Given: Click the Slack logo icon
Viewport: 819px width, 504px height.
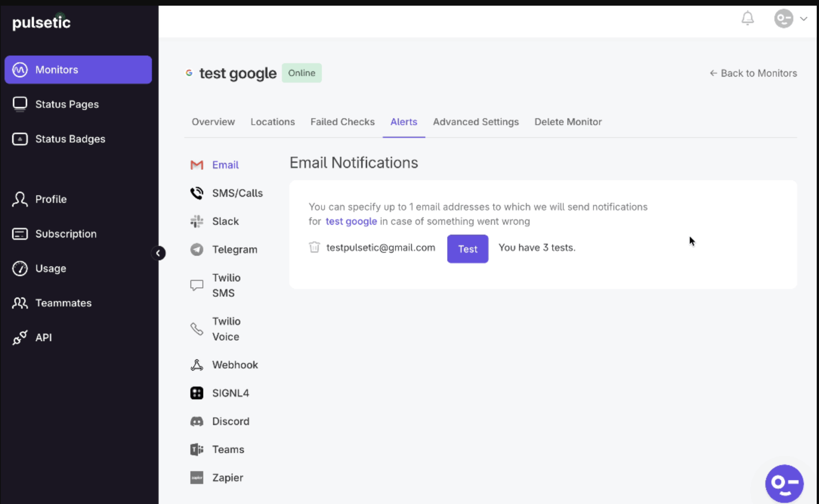Looking at the screenshot, I should [x=196, y=221].
